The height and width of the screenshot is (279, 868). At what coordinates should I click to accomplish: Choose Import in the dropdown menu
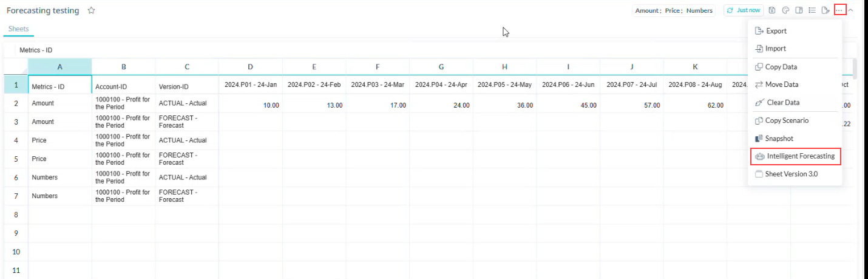pyautogui.click(x=776, y=49)
